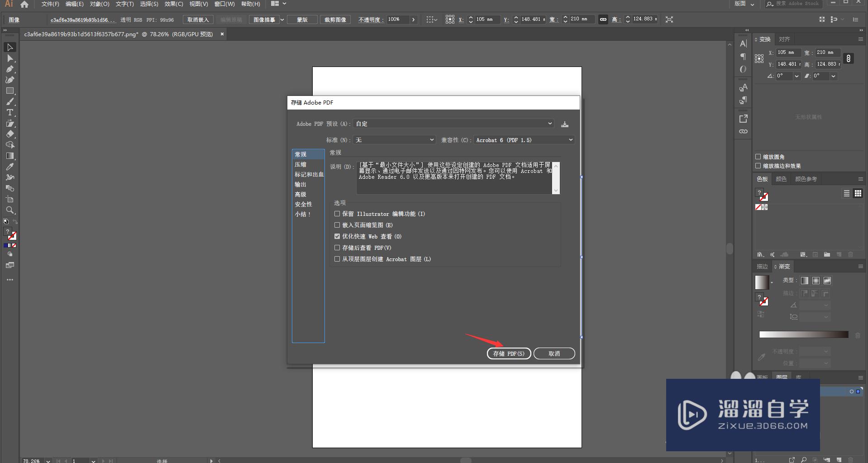Click the gradient slider bar in Gradient panel
Image resolution: width=868 pixels, height=463 pixels.
coord(804,334)
